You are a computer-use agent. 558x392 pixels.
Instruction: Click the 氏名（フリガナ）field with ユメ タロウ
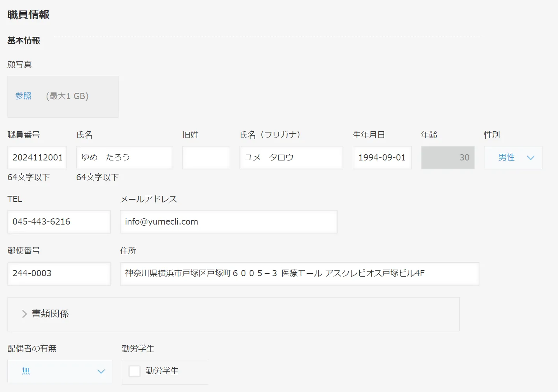click(x=291, y=157)
